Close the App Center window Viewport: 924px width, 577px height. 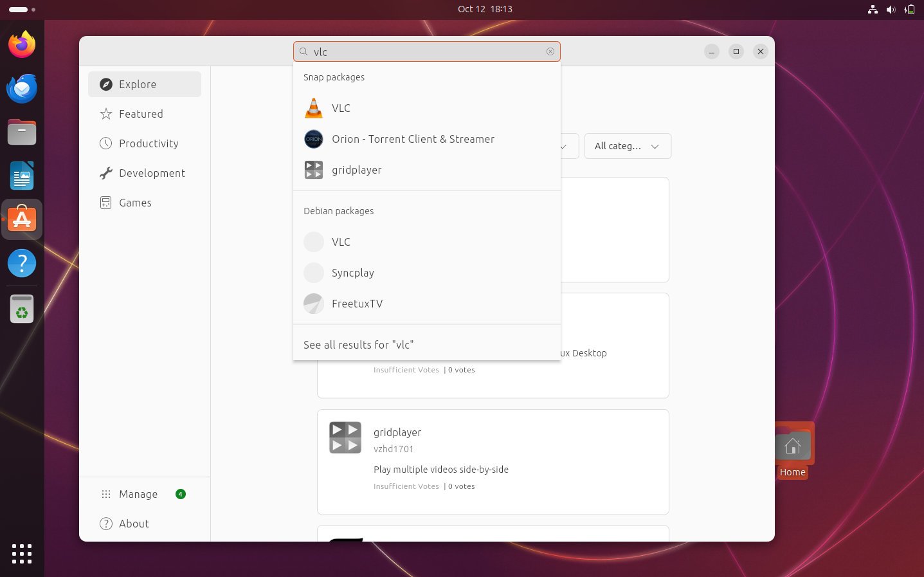pos(761,51)
